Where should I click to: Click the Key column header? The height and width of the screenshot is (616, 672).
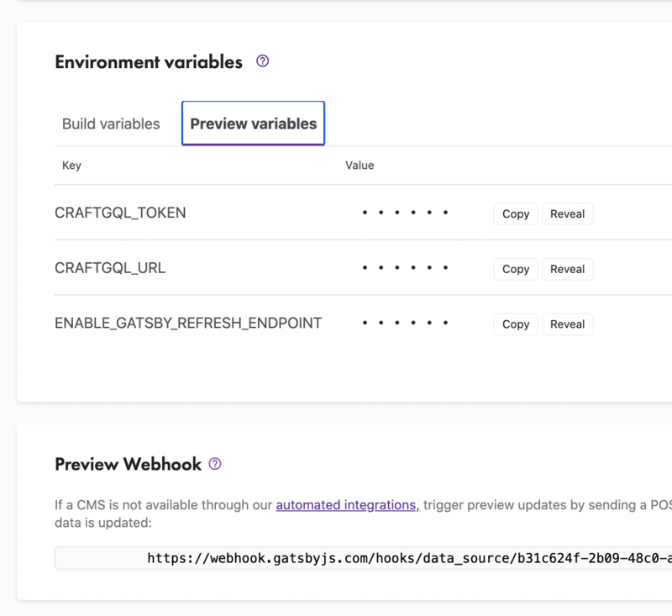71,166
